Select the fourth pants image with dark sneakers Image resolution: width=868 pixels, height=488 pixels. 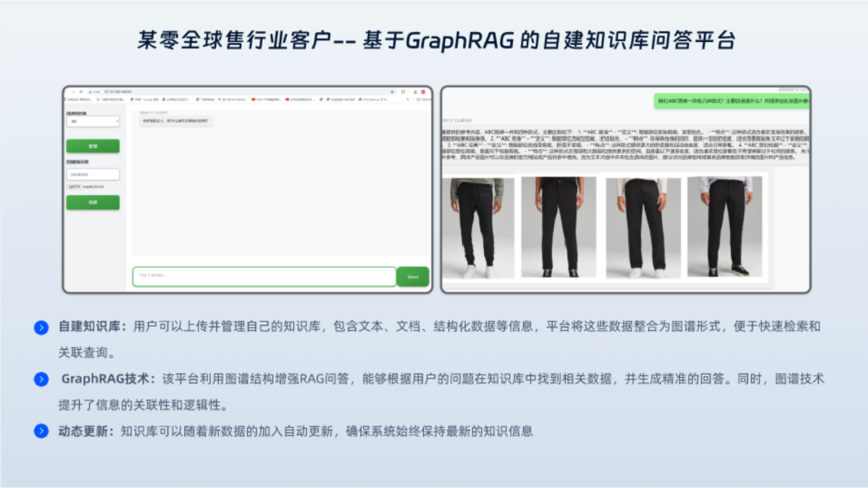pyautogui.click(x=724, y=227)
